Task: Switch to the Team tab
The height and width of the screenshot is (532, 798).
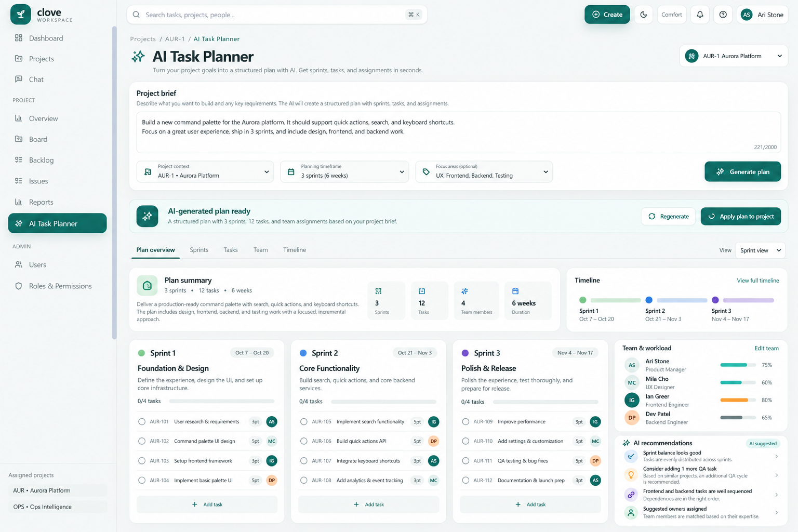Action: [261, 250]
